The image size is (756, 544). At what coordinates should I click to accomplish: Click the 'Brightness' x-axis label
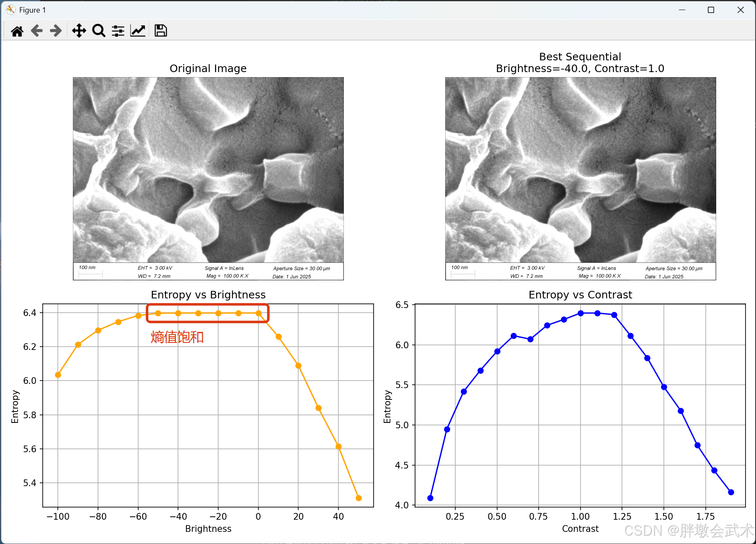tap(208, 528)
